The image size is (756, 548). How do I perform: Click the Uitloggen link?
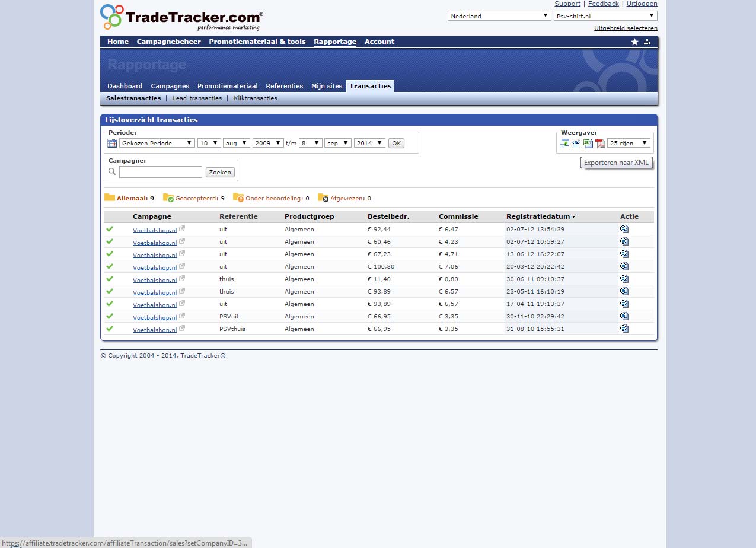642,4
